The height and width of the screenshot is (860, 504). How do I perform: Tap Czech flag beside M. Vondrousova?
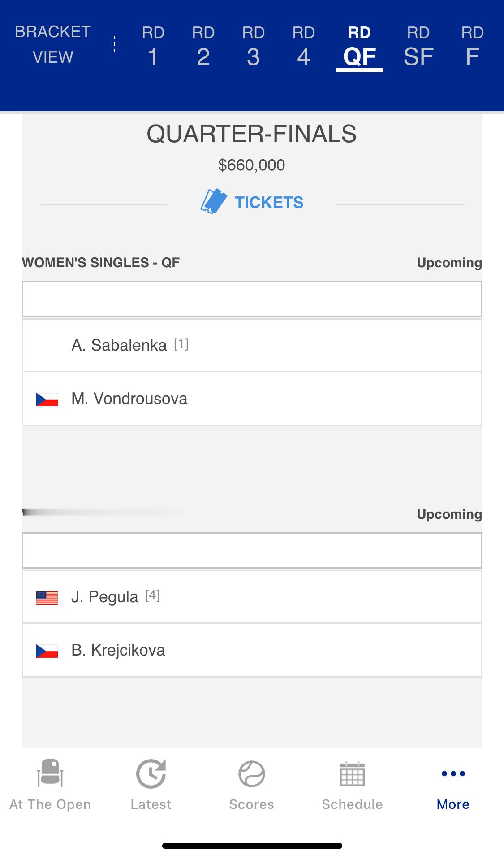pos(47,399)
